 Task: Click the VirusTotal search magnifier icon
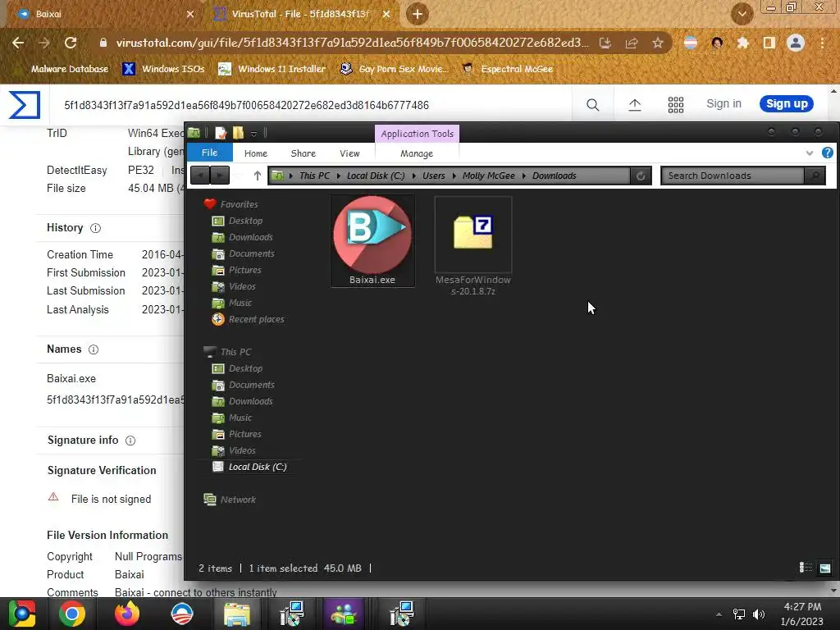592,104
